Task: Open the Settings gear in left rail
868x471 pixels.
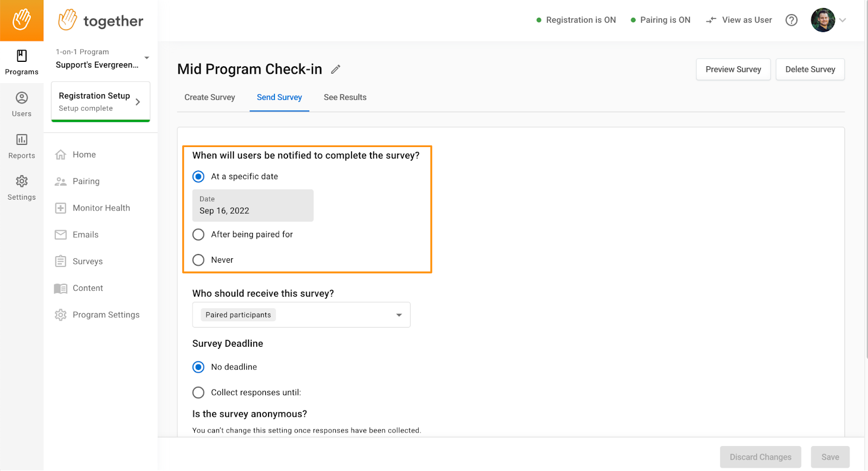Action: pyautogui.click(x=22, y=188)
